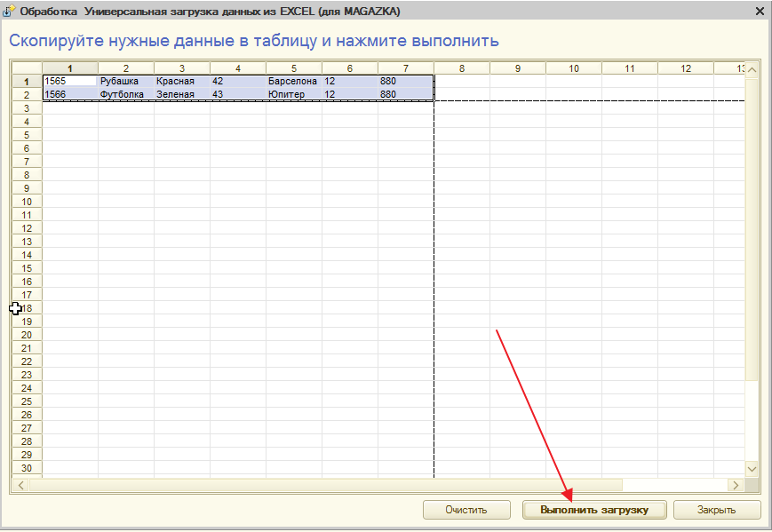The image size is (772, 532).
Task: Select value 880 in the Рубашка row
Action: (x=406, y=81)
